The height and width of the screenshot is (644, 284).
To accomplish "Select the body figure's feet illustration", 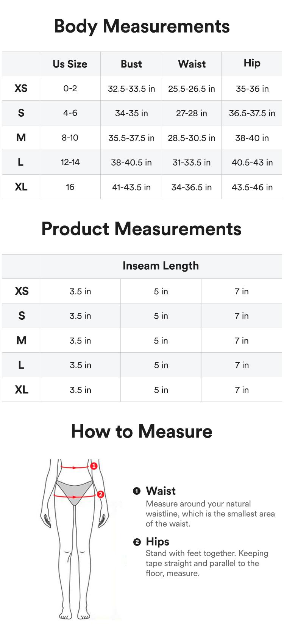I will pos(74,614).
